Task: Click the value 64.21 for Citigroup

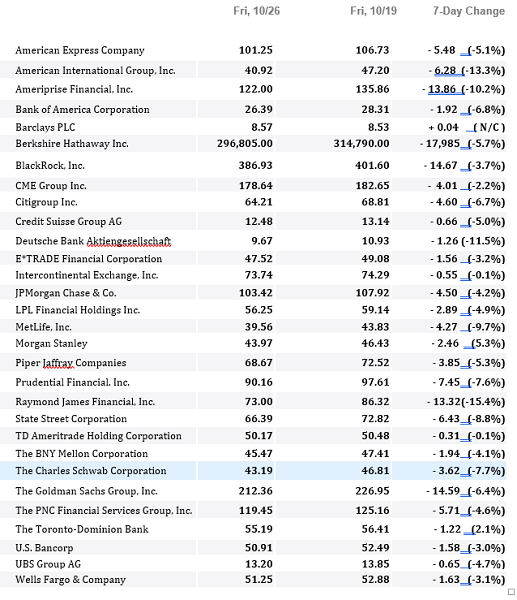Action: (x=259, y=202)
